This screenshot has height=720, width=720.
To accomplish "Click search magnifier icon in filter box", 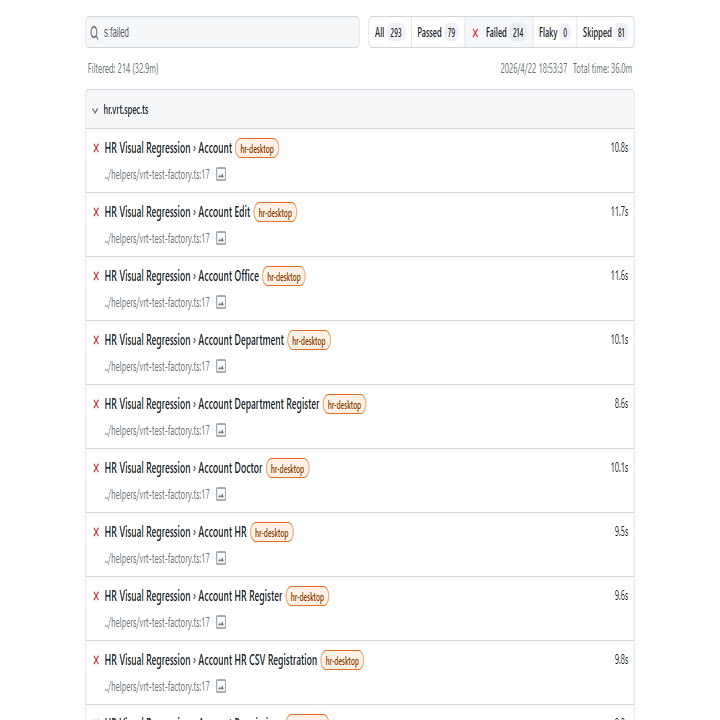I will [x=95, y=33].
